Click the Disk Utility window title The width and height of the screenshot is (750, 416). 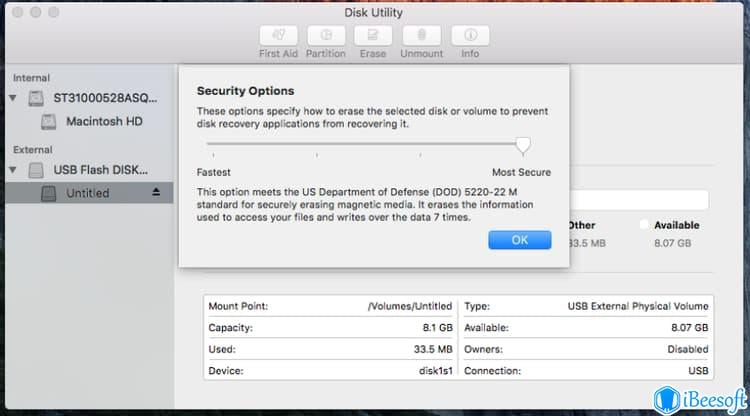pos(373,12)
